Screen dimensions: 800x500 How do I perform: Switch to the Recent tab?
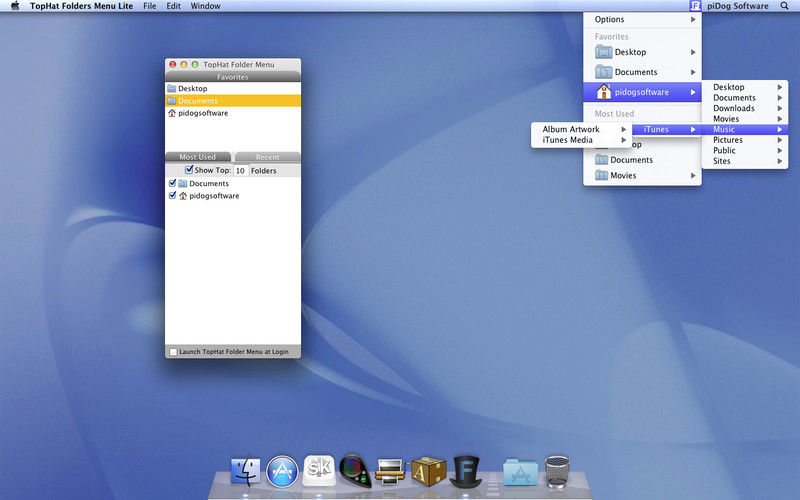click(267, 157)
